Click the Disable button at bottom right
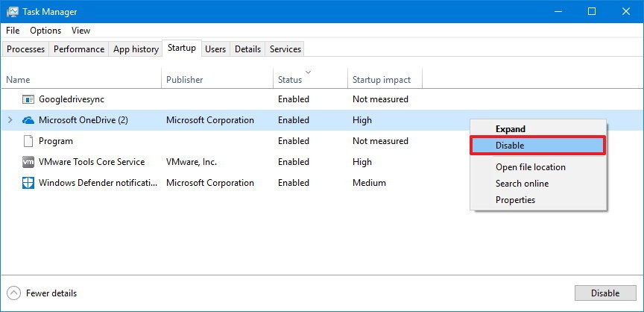The image size is (644, 312). point(605,293)
